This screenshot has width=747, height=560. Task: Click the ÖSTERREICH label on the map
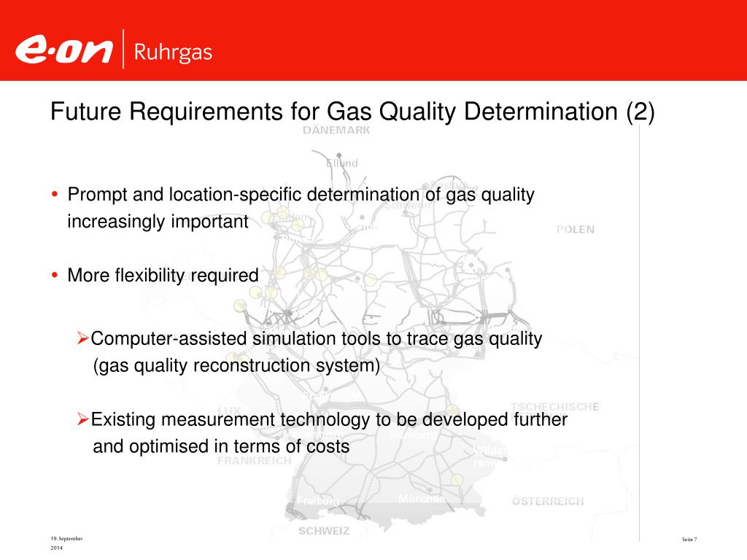(548, 501)
